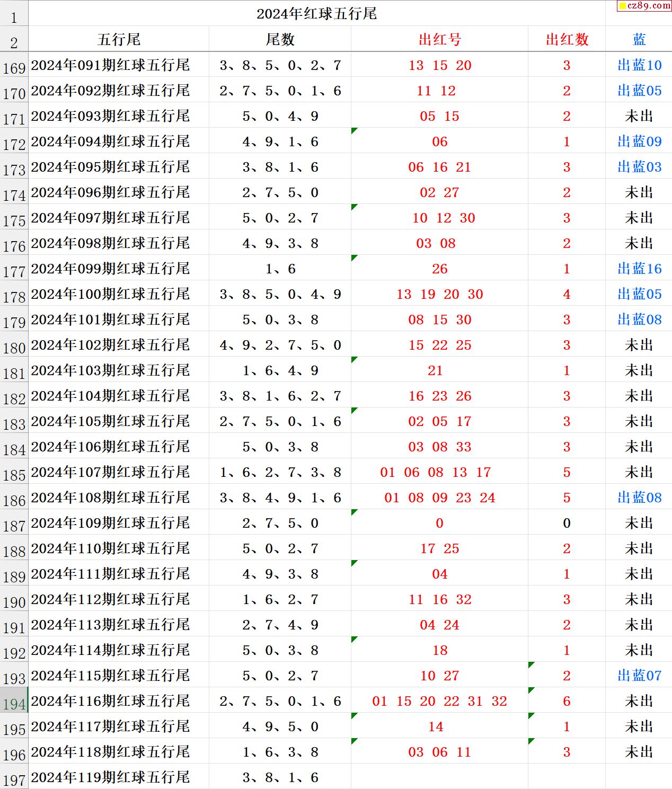Select row header 194
Viewport: 672px width, 789px height.
click(x=14, y=701)
